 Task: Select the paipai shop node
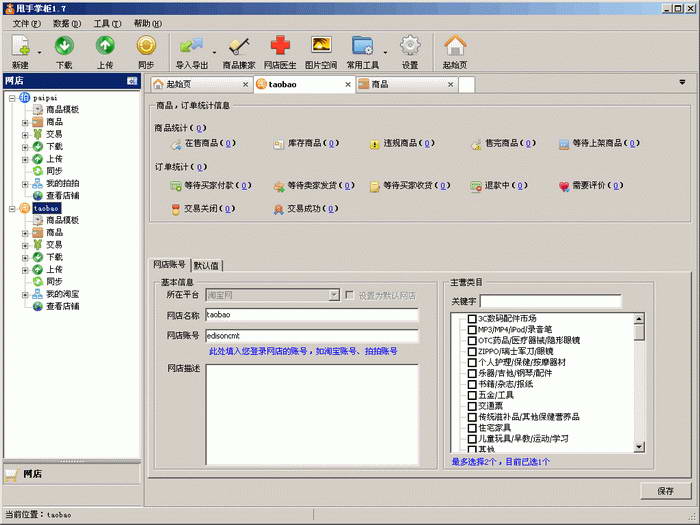coord(45,98)
